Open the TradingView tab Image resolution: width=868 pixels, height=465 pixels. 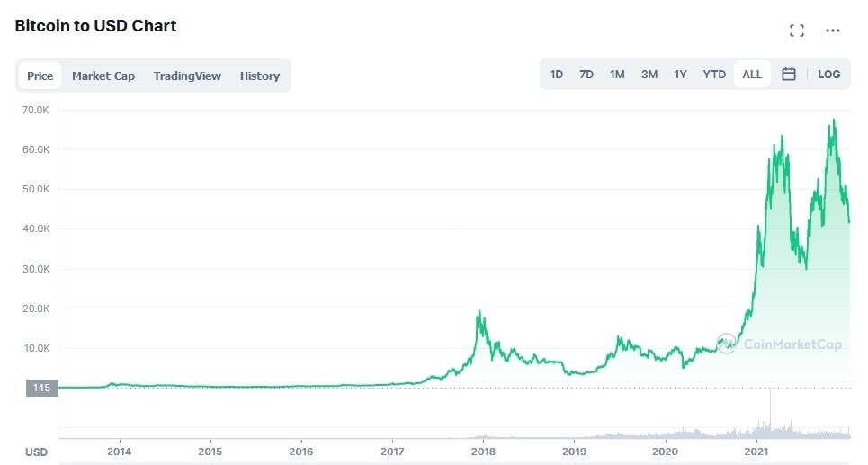click(x=187, y=76)
